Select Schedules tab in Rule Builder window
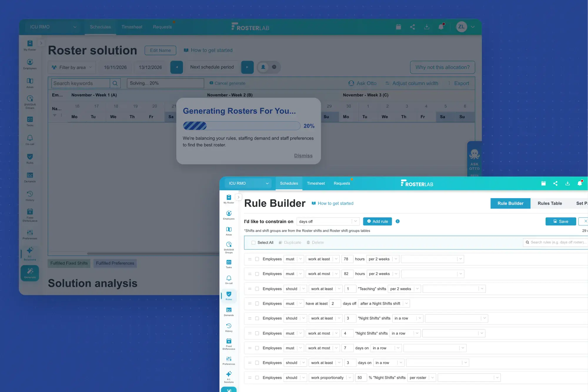Screen dimensions: 588x392 tap(289, 183)
